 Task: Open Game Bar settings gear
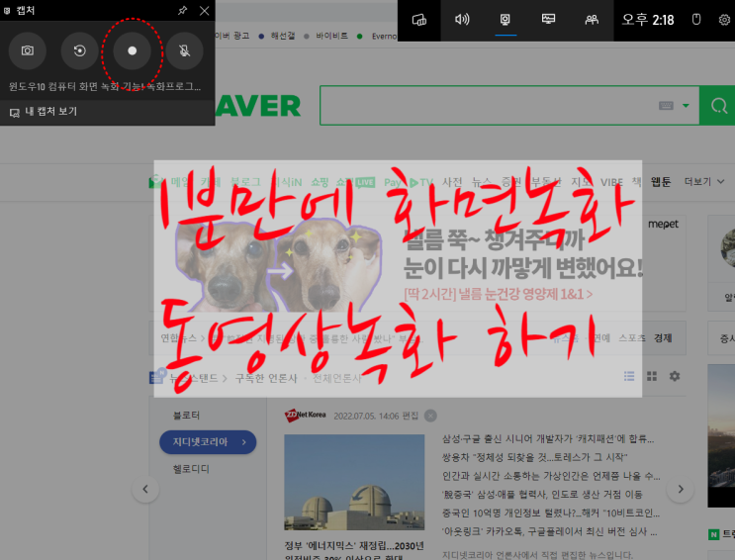click(x=725, y=20)
